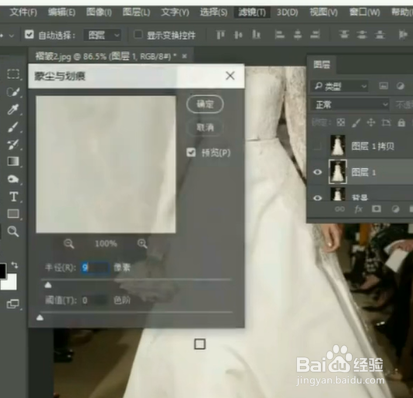Select the History Brush tool
The image size is (413, 398).
click(x=13, y=144)
